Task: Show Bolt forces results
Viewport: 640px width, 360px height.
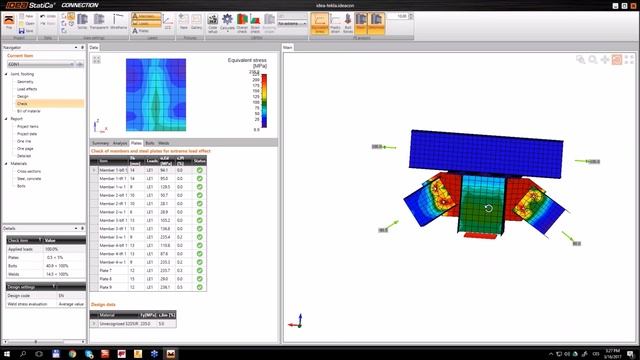Action: click(348, 23)
